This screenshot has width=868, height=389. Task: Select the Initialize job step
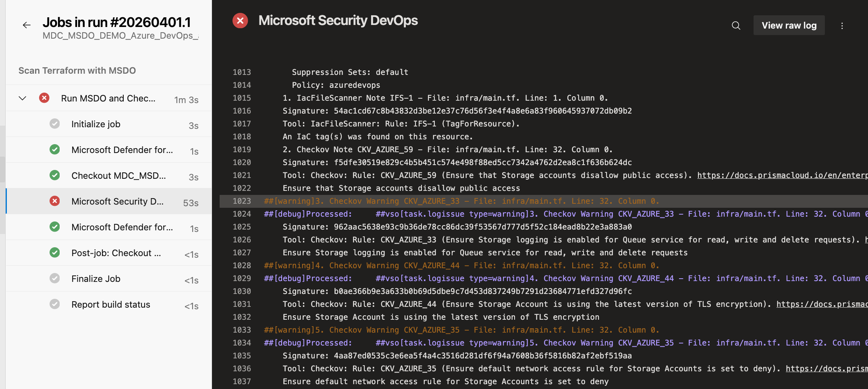coord(109,124)
